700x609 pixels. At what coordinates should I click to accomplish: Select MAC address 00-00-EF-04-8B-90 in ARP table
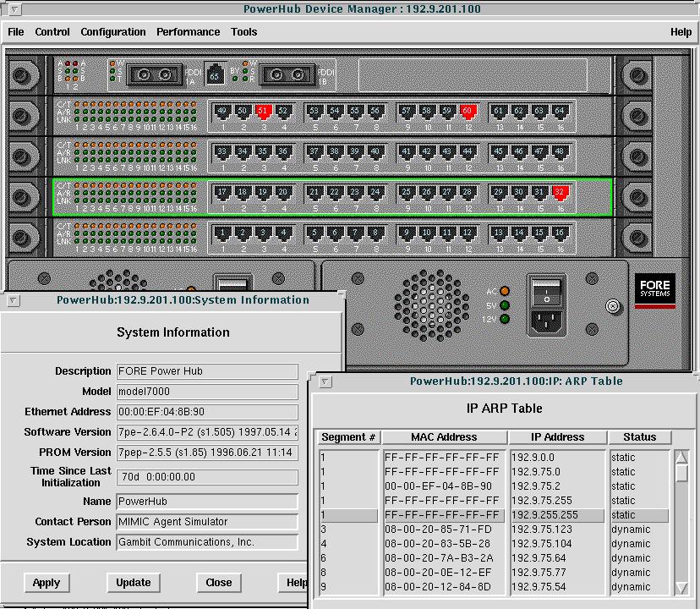[x=438, y=486]
